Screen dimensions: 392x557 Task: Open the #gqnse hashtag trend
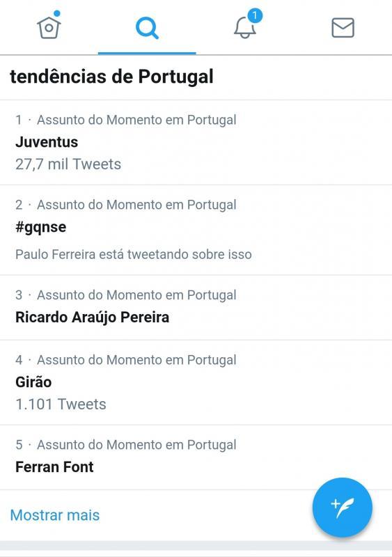196,230
